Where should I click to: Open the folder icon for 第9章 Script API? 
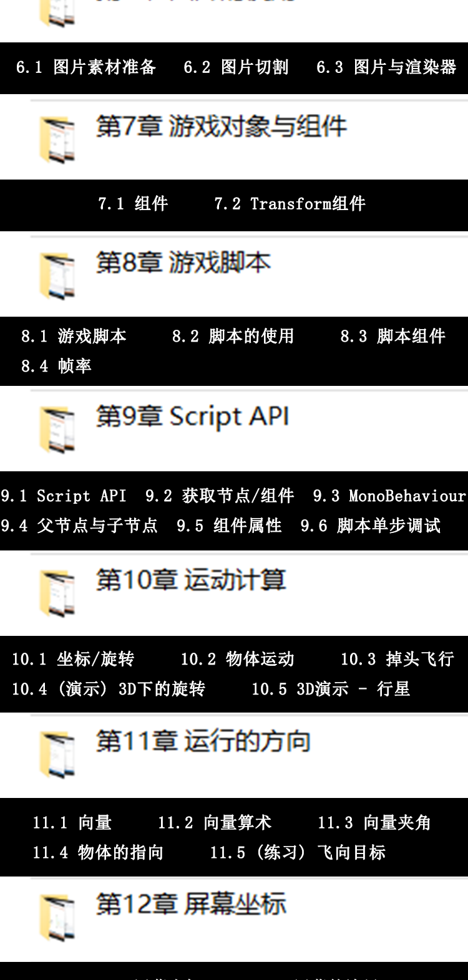pyautogui.click(x=57, y=429)
